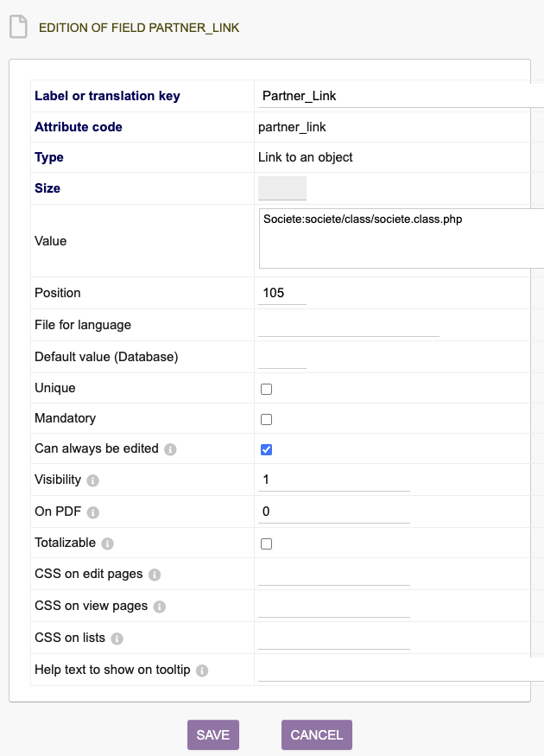The width and height of the screenshot is (544, 756).
Task: Click info icon beside Help text tooltip label
Action: [202, 670]
